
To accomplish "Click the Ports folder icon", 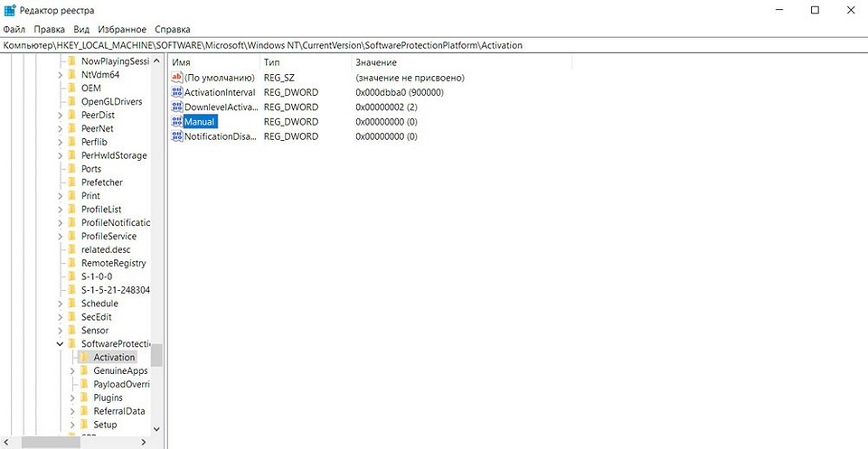I will (71, 169).
